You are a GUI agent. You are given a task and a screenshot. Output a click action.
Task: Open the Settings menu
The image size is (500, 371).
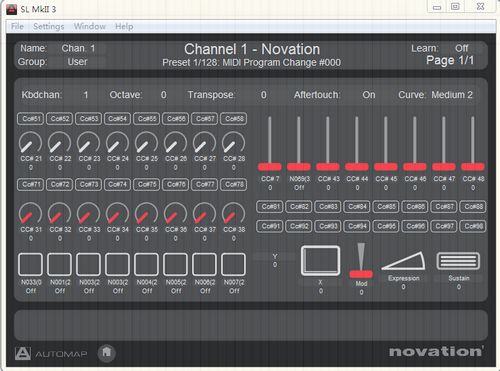[49, 26]
